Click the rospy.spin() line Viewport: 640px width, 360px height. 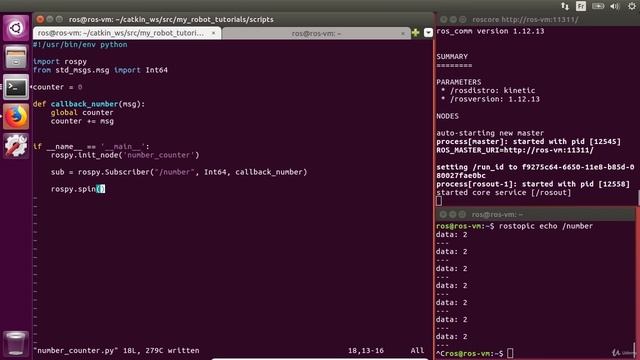pyautogui.click(x=78, y=189)
